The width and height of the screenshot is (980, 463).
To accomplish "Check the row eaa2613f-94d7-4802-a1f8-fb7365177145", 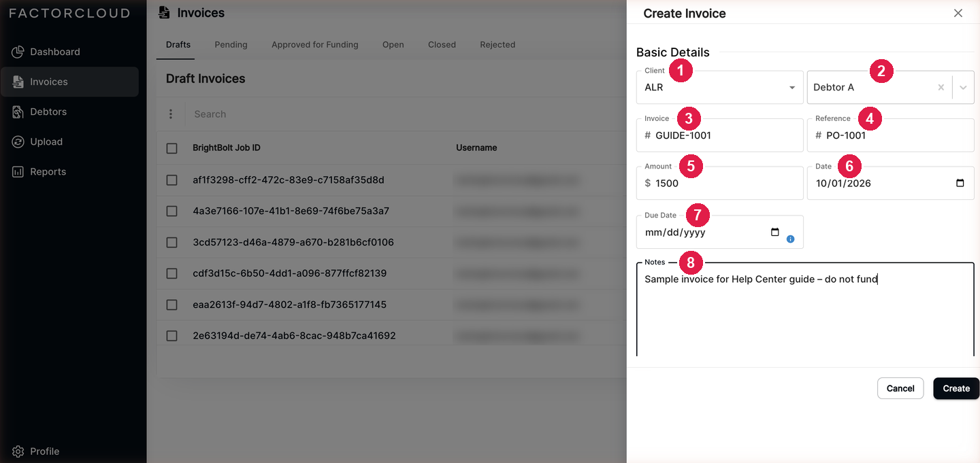I will click(x=171, y=305).
